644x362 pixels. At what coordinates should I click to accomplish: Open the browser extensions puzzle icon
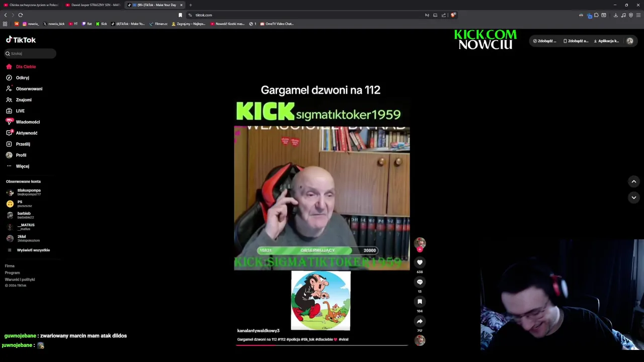tap(596, 15)
